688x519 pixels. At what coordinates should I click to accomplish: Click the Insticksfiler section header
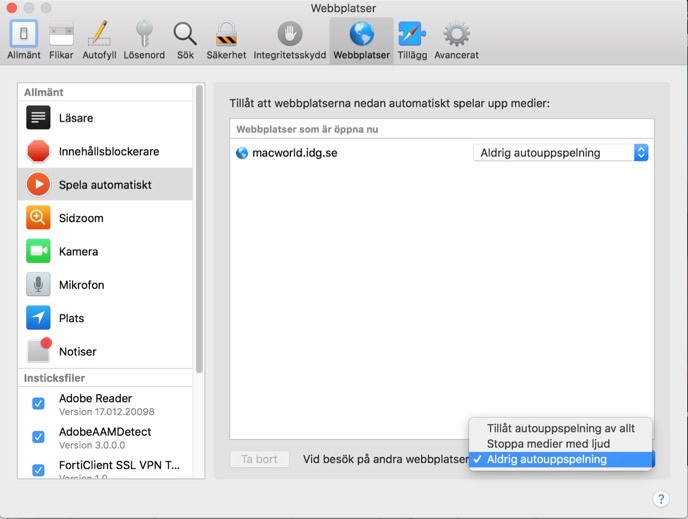point(54,378)
